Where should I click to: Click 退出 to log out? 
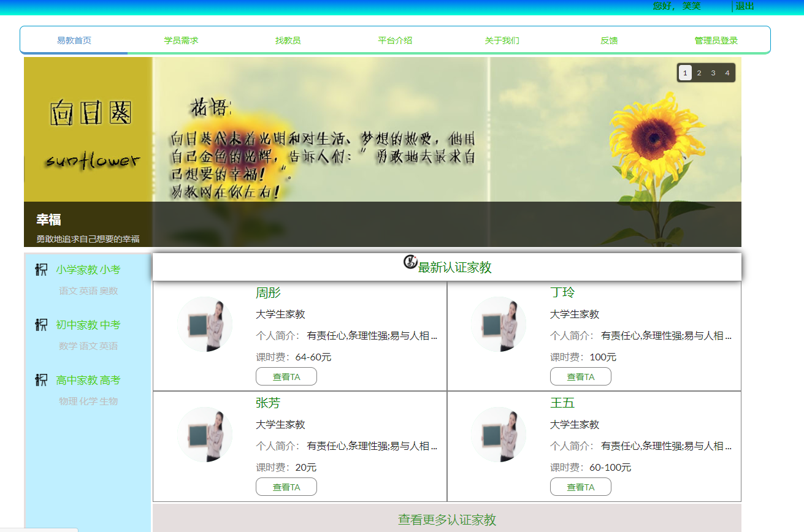[743, 7]
